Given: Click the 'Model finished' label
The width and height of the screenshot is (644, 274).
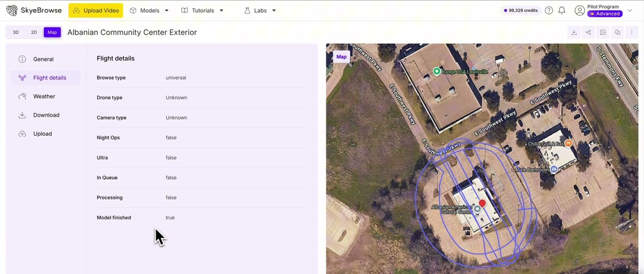Looking at the screenshot, I should pos(114,218).
